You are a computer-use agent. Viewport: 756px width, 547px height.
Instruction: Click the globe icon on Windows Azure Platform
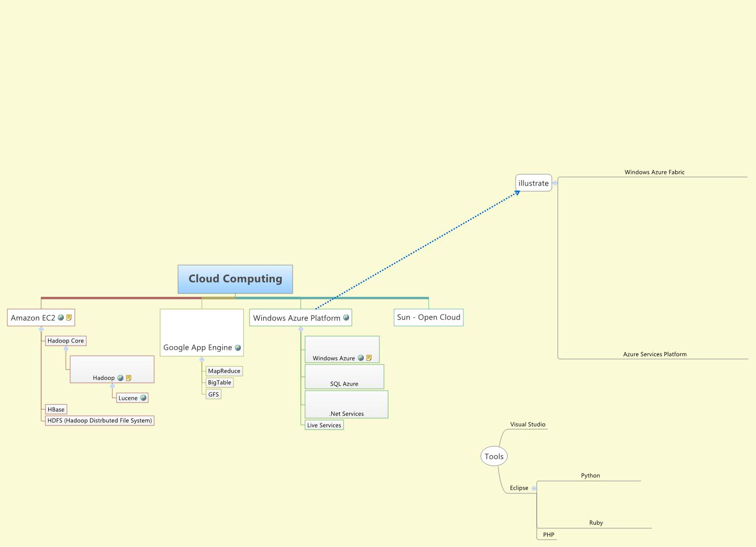(346, 318)
